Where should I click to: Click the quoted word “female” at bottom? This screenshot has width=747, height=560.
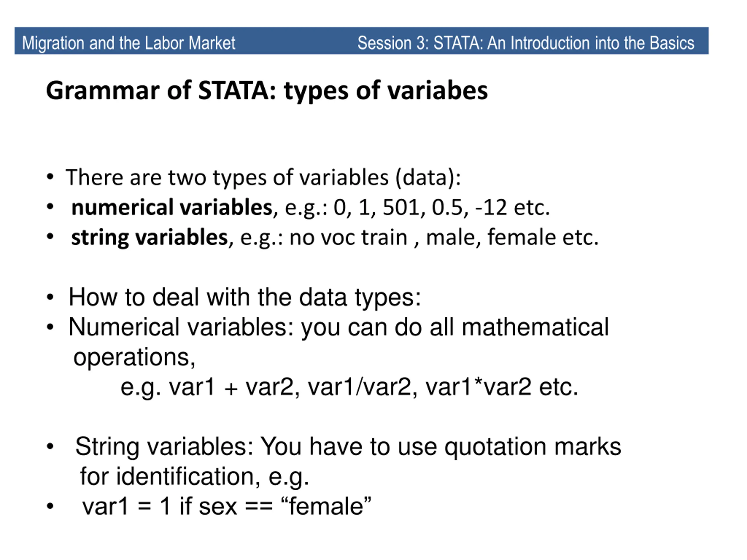click(326, 506)
